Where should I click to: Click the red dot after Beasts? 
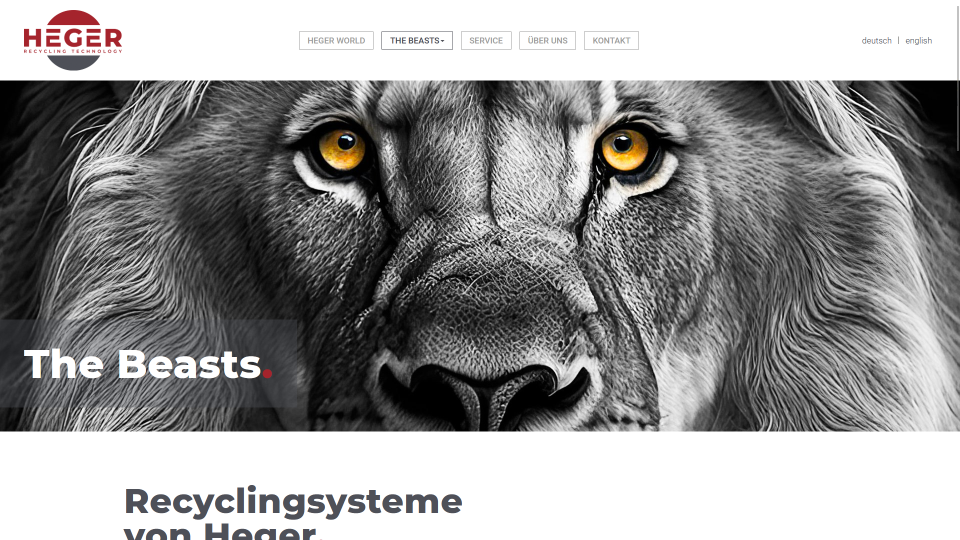[x=268, y=372]
